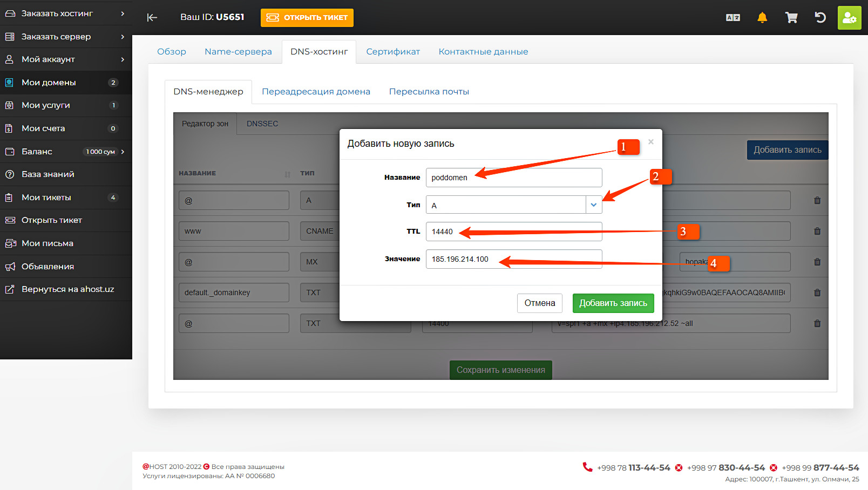Delete the default._domainkey record trash icon
The width and height of the screenshot is (868, 490).
[x=817, y=292]
